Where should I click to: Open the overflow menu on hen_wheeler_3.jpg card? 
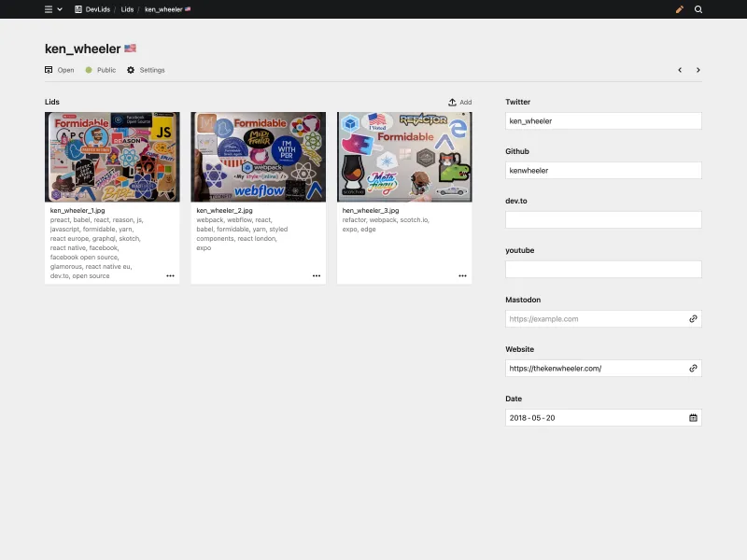coord(462,275)
